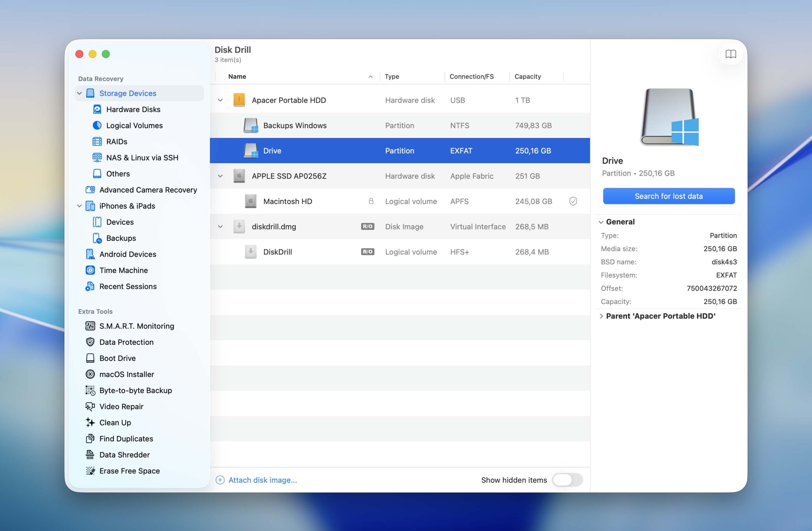This screenshot has height=531, width=812.
Task: Click the lock icon beside Macintosh HD
Action: [x=371, y=201]
